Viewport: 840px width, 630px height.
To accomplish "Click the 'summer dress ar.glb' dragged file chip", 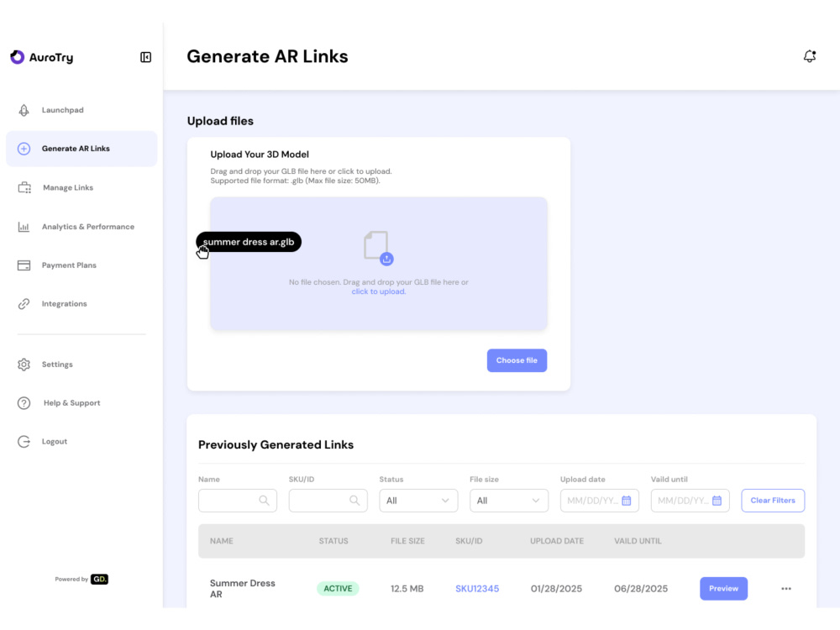I will click(249, 242).
